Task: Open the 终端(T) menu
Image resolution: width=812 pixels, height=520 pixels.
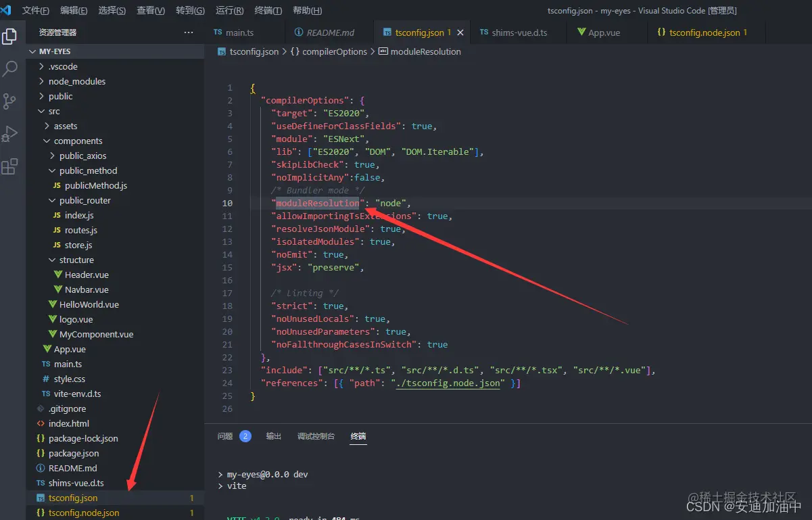Action: (268, 11)
